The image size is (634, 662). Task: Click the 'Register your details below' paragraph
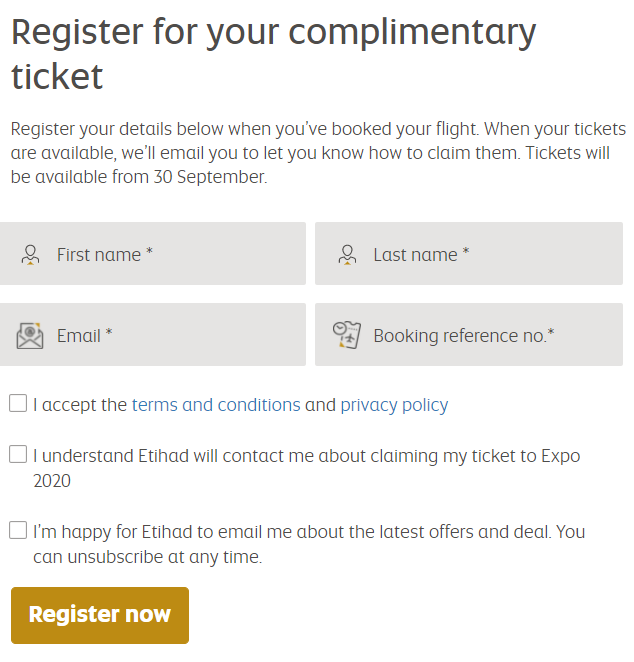(317, 154)
